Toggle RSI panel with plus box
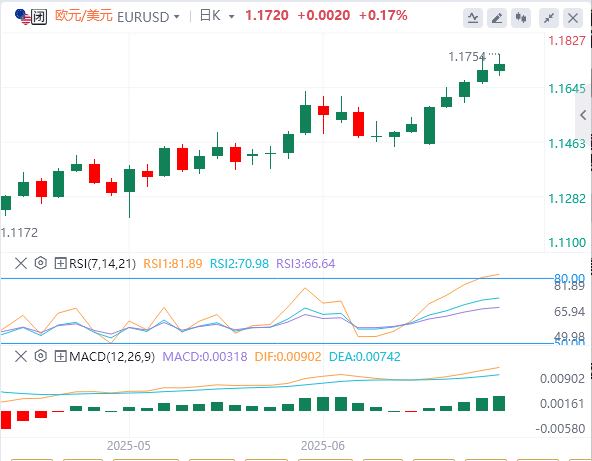The width and height of the screenshot is (592, 461). [x=60, y=263]
